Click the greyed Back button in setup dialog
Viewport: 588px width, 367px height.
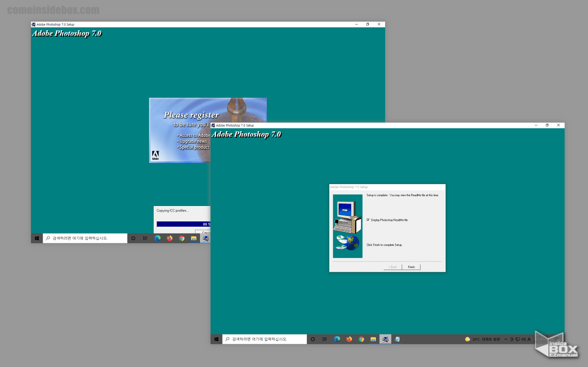[392, 267]
